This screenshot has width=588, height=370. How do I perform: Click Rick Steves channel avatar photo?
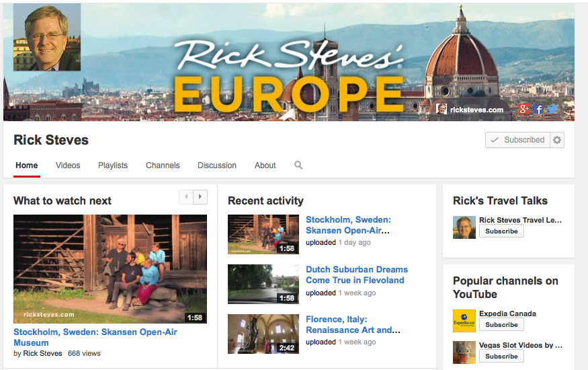[x=47, y=37]
